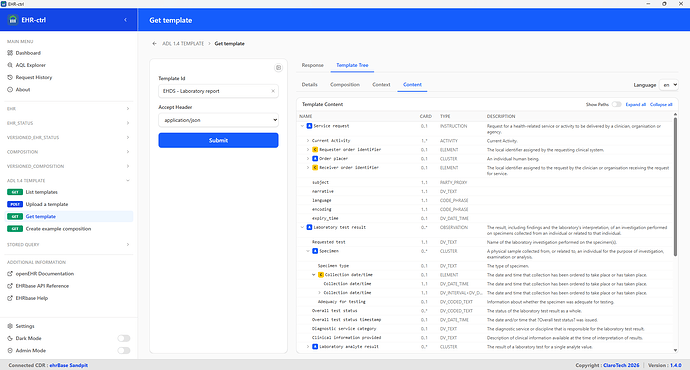Click the Admin Mode icon
The width and height of the screenshot is (690, 370).
pos(10,351)
